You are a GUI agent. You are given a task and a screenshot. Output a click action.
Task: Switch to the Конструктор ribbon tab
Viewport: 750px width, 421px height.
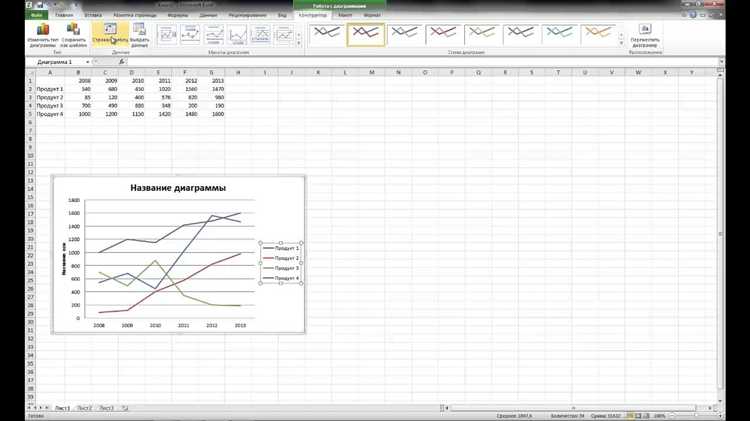(313, 15)
